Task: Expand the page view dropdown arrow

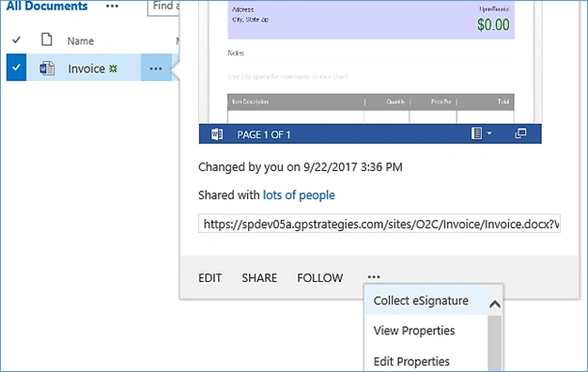Action: 489,133
